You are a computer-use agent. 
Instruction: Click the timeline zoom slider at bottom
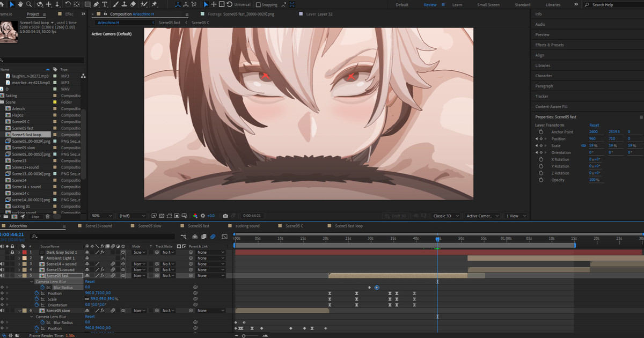(244, 336)
